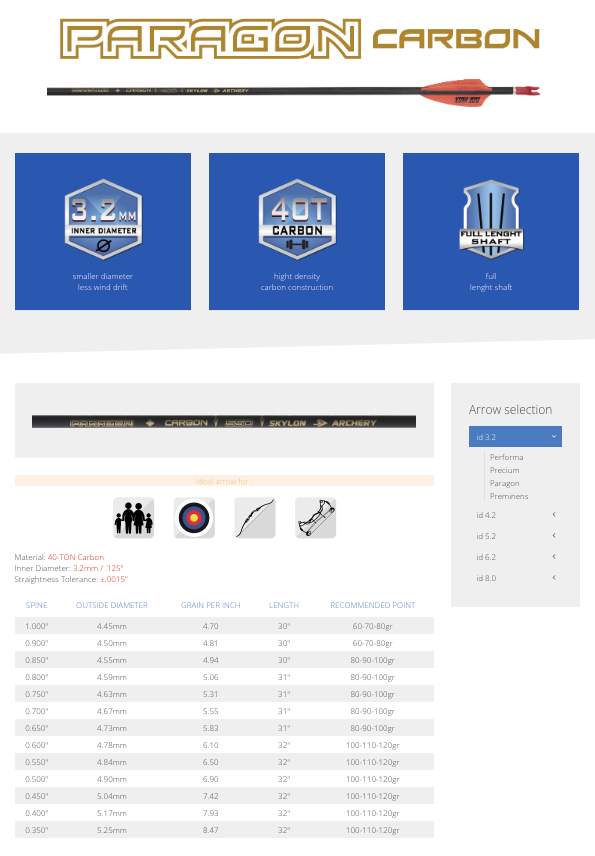Screen dimensions: 595x856
Task: Click the 0.500" spine cell
Action: [37, 778]
